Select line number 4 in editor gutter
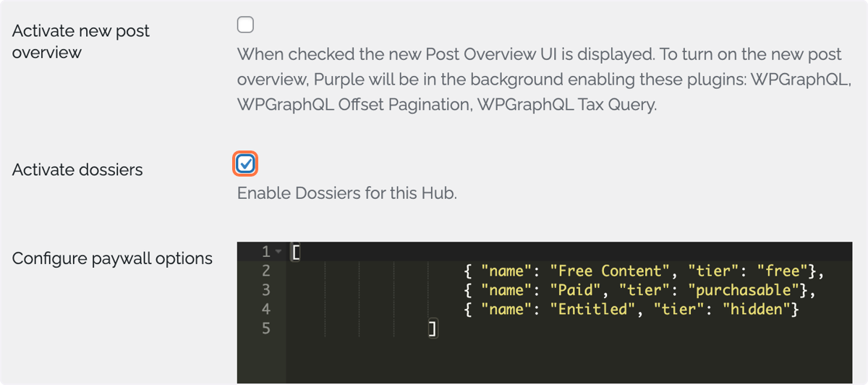Viewport: 868px width, 385px height. click(x=265, y=310)
